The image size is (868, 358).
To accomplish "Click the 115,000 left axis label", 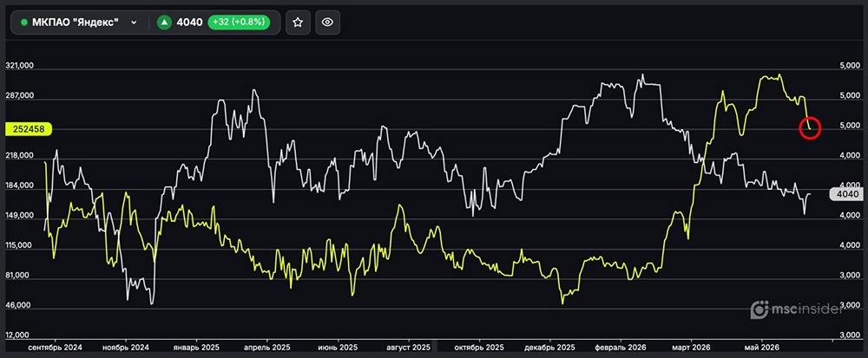I will (20, 246).
